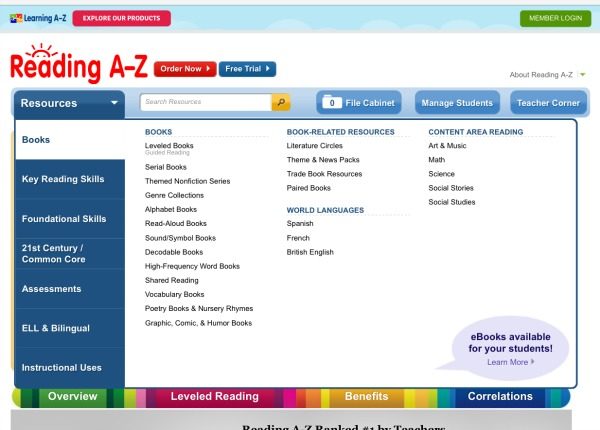The height and width of the screenshot is (430, 600).
Task: Switch to the Correlations tab
Action: [500, 396]
